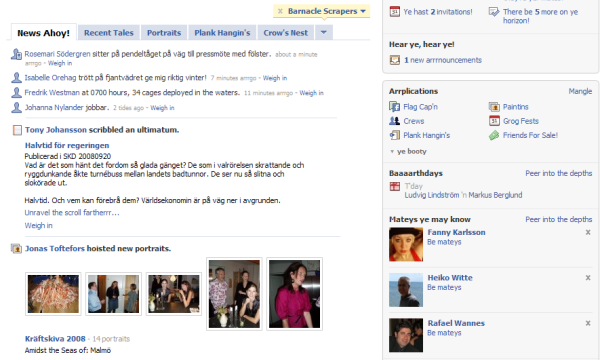600x360 pixels.
Task: Click the Paintins application icon
Action: [x=494, y=106]
